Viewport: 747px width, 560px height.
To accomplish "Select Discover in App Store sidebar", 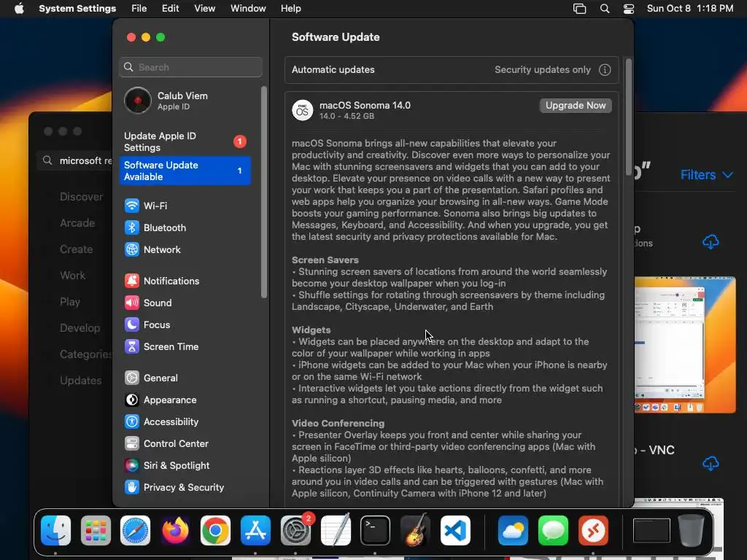I will pyautogui.click(x=81, y=197).
